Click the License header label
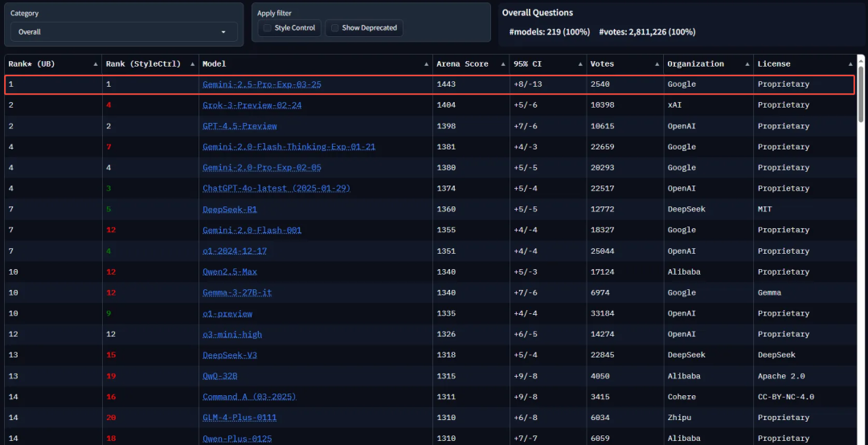This screenshot has height=445, width=868. click(774, 64)
